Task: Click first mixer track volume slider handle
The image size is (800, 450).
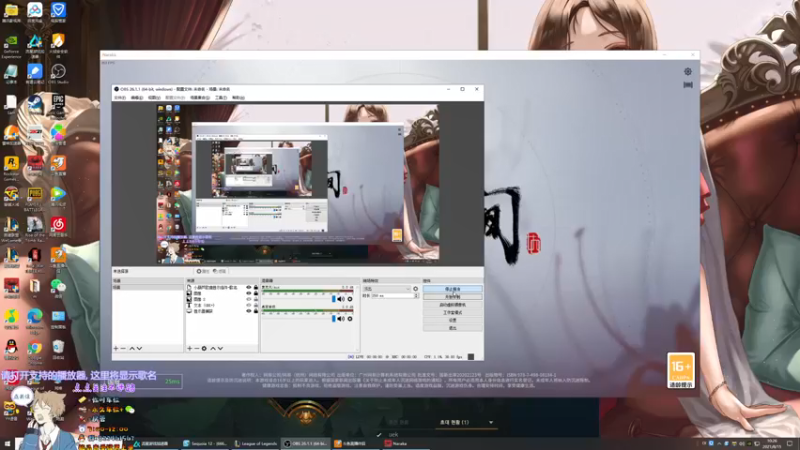Action: pos(334,299)
